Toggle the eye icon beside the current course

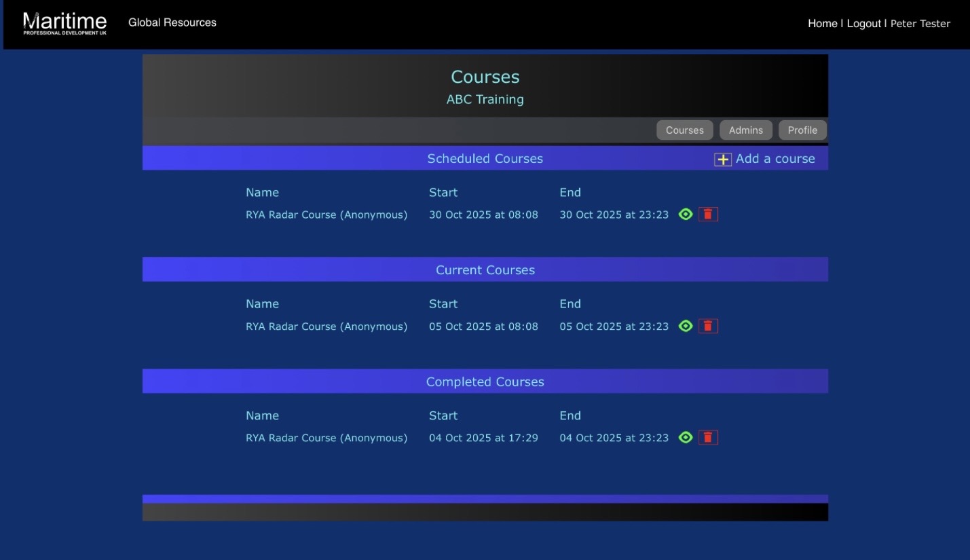click(x=686, y=325)
